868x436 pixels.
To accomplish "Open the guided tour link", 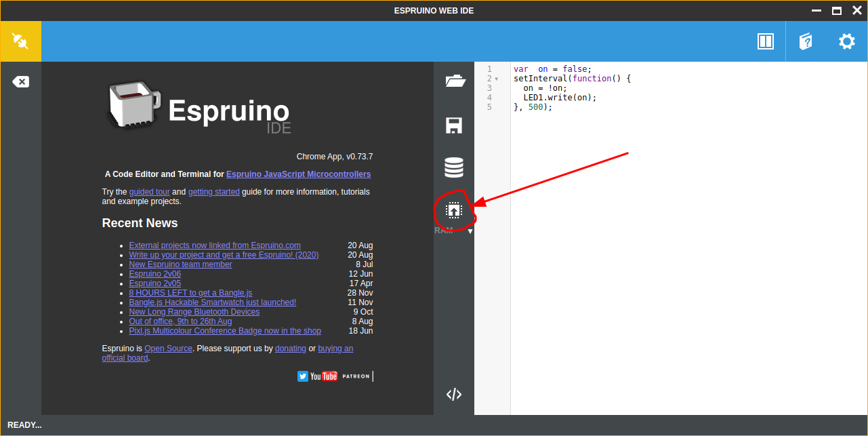I will coord(149,191).
